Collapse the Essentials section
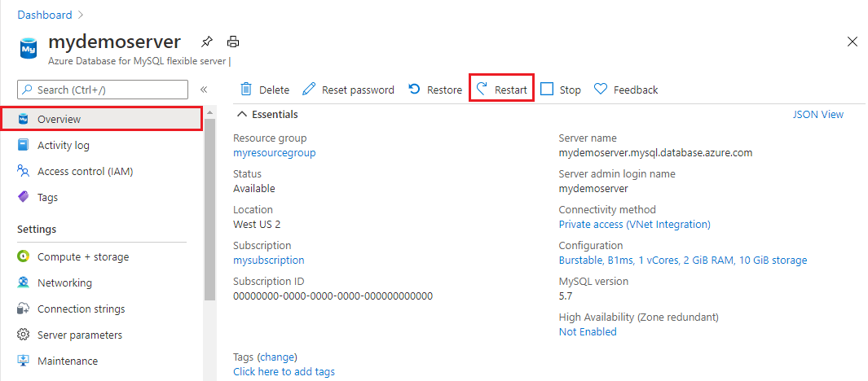Screen dimensions: 868x381 tap(243, 115)
